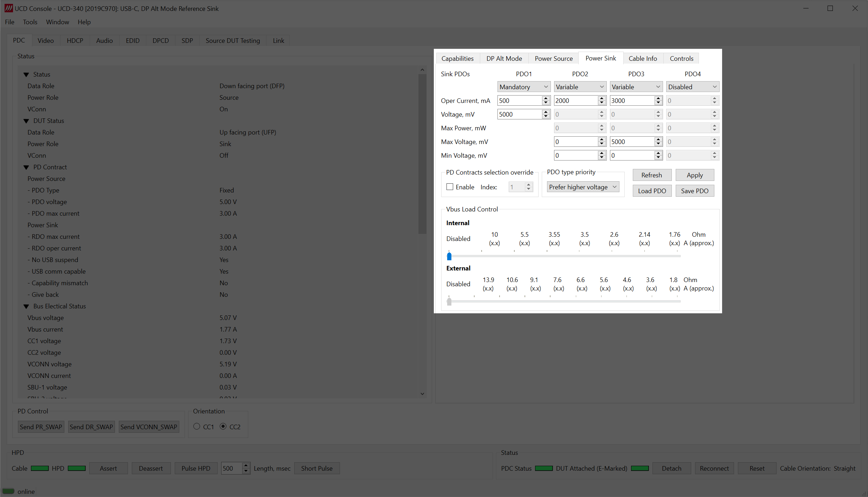Open the File menu
The width and height of the screenshot is (868, 497).
pyautogui.click(x=9, y=22)
